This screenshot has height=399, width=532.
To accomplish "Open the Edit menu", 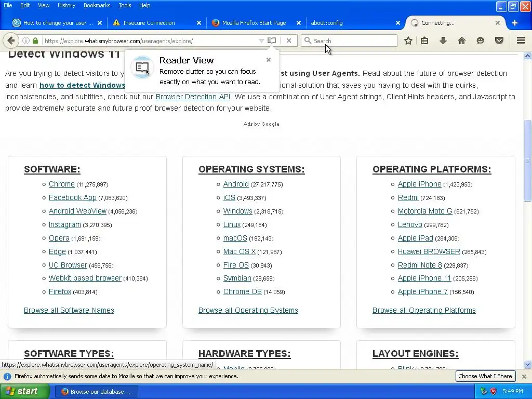I will point(25,5).
